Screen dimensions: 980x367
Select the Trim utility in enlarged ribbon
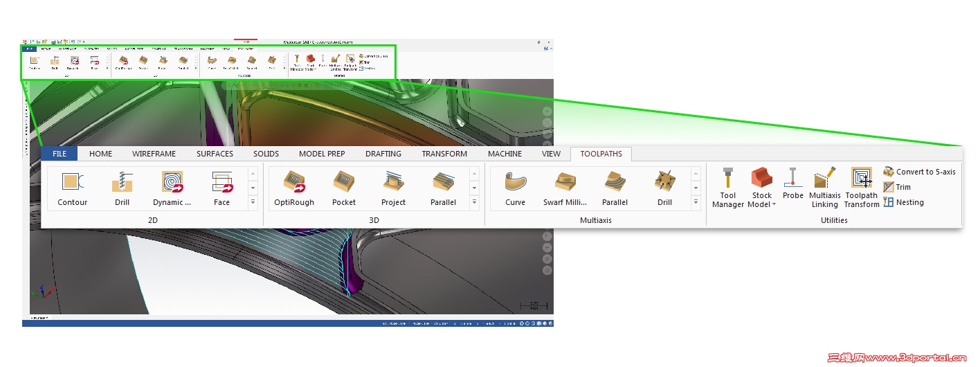pos(897,187)
